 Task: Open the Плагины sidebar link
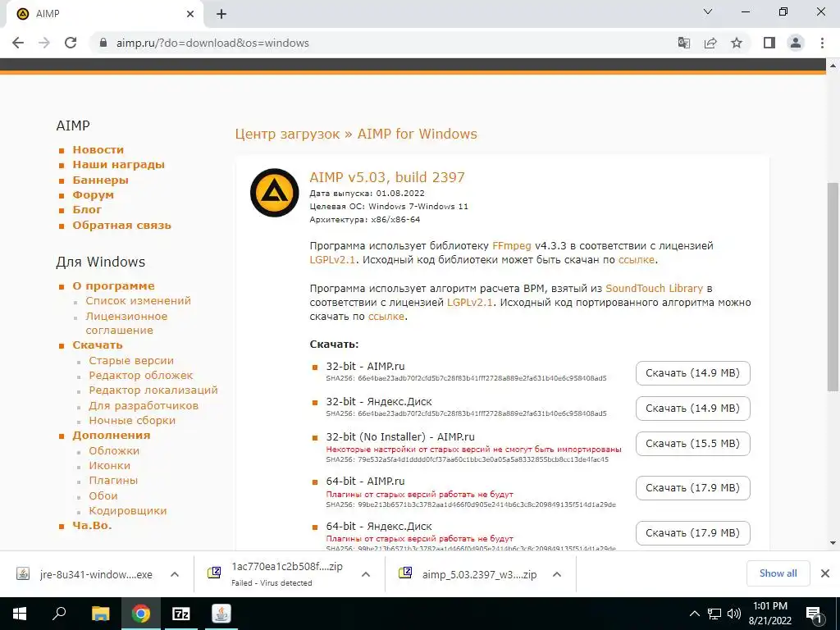113,481
